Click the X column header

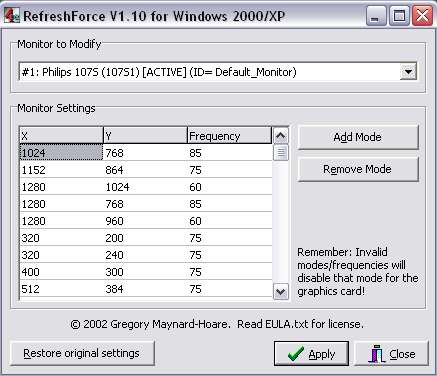pos(61,135)
